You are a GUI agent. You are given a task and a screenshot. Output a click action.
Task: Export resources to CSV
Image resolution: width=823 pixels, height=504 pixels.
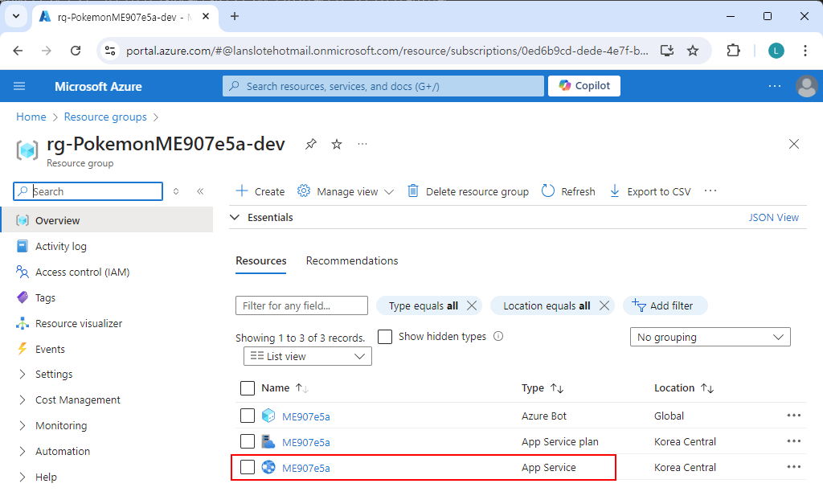point(649,191)
